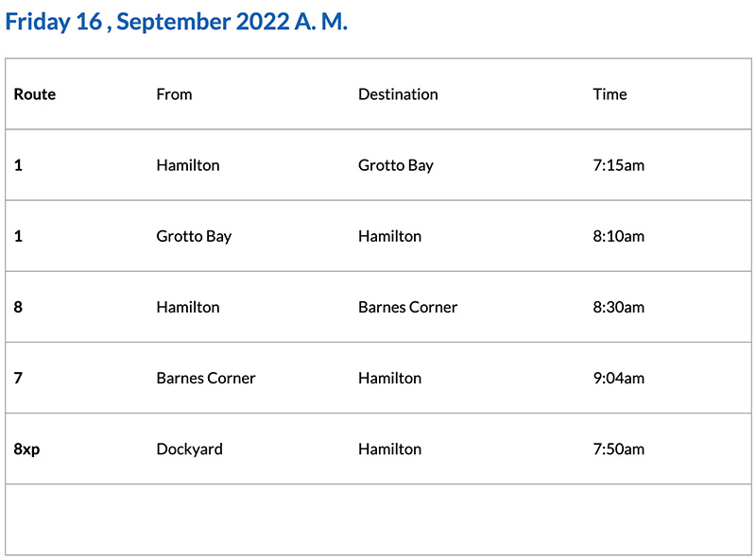Click the 9:04am time cell
This screenshot has width=756, height=558.
[618, 378]
